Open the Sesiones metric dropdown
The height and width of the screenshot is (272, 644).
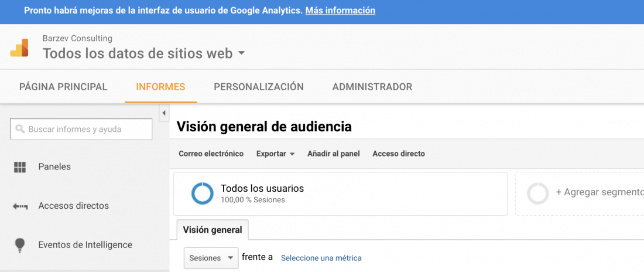click(211, 258)
